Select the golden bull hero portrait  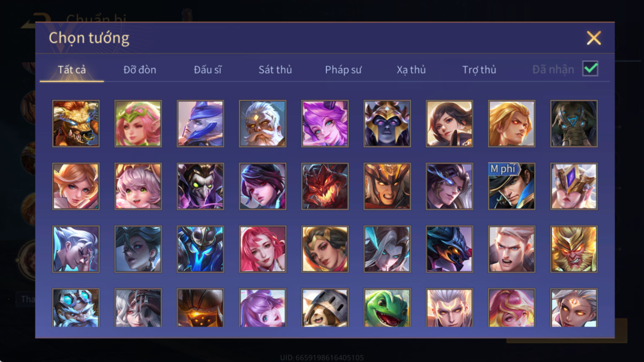pos(76,124)
